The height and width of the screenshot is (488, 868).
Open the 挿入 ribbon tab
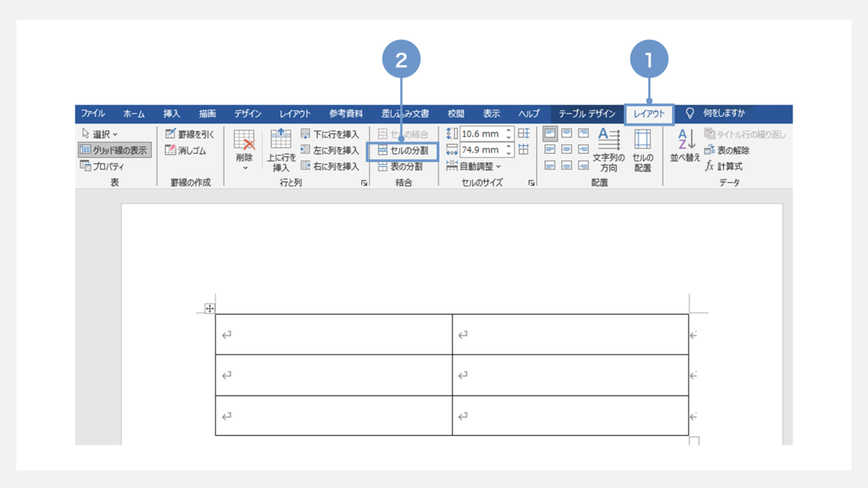pos(172,114)
